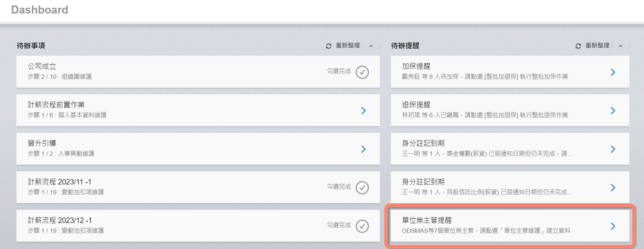This screenshot has width=644, height=249.
Task: Open arrow for 持股信託比例 身分註記到期 reminder
Action: 613,188
